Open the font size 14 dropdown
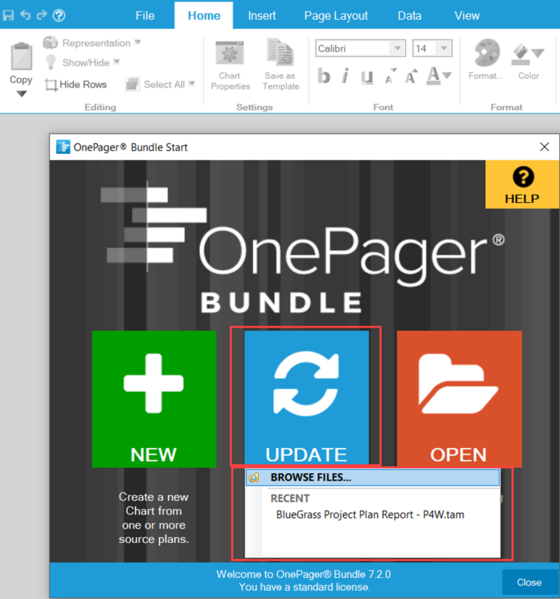Screen dimensions: 560x599 click(x=444, y=49)
